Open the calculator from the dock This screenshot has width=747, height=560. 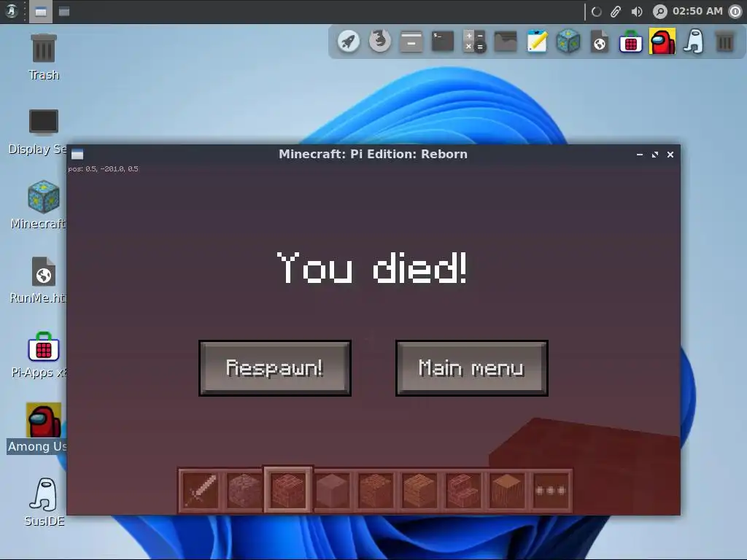474,42
